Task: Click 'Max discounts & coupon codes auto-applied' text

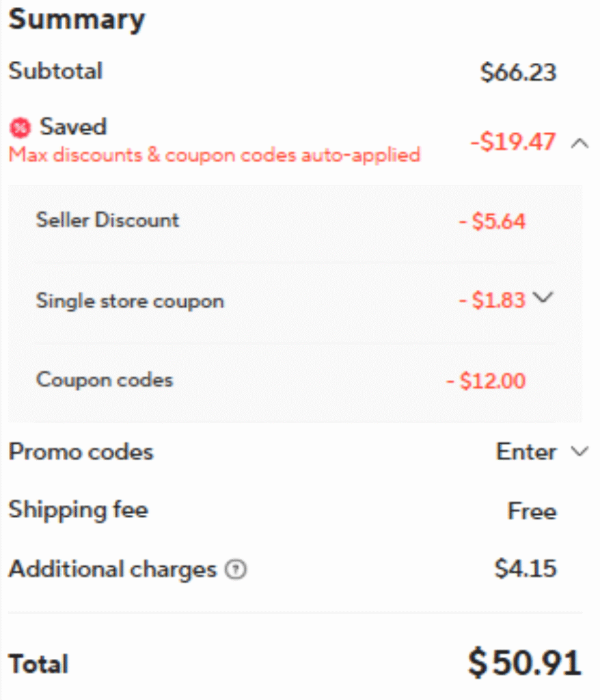Action: pos(214,155)
